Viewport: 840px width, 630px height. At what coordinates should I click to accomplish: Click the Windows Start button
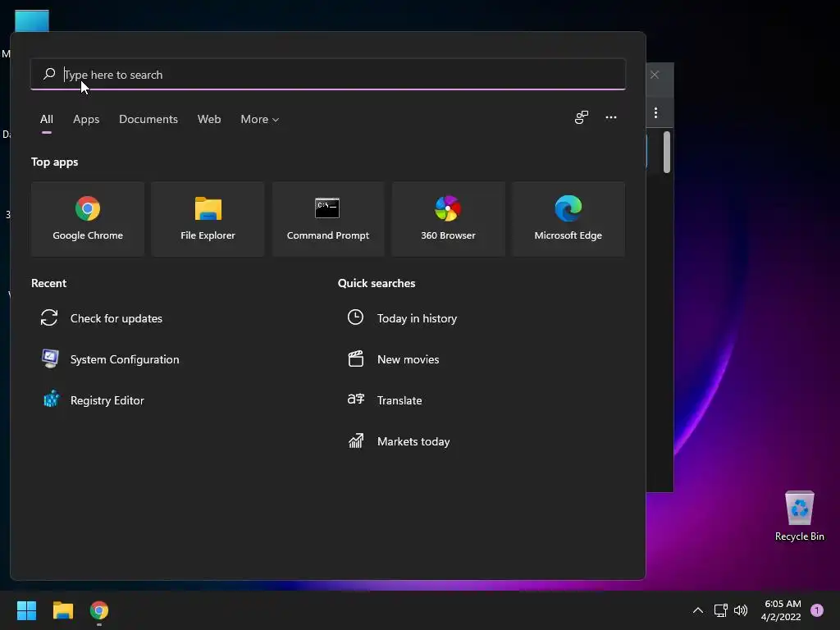pos(26,610)
